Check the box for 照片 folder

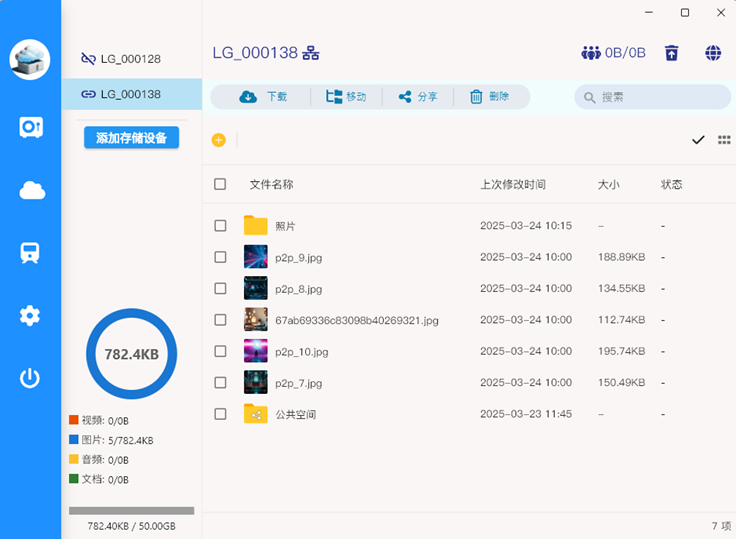[220, 226]
